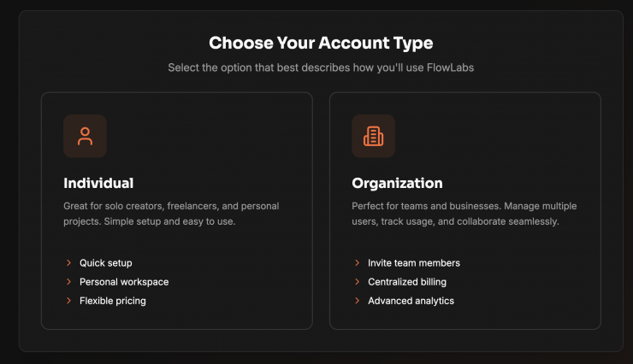
Task: Click the chevron beside Centralized billing
Action: pos(357,282)
